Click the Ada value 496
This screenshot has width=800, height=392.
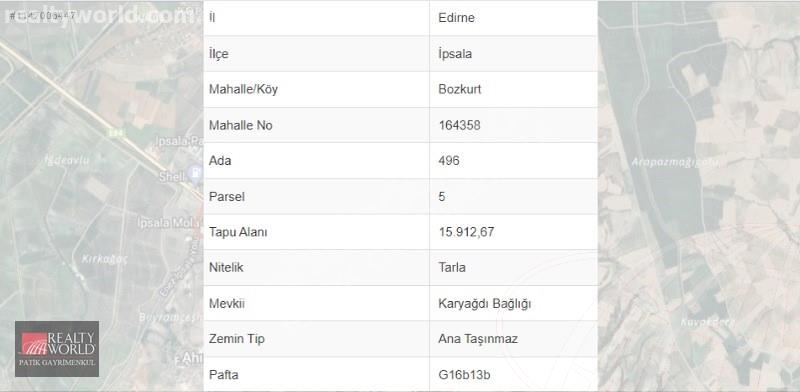coord(449,161)
